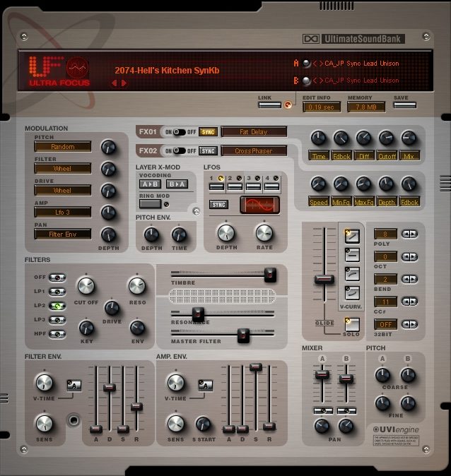Open Pan modulation source dropdown showing Filter Env
This screenshot has height=476, width=451.
click(x=63, y=234)
